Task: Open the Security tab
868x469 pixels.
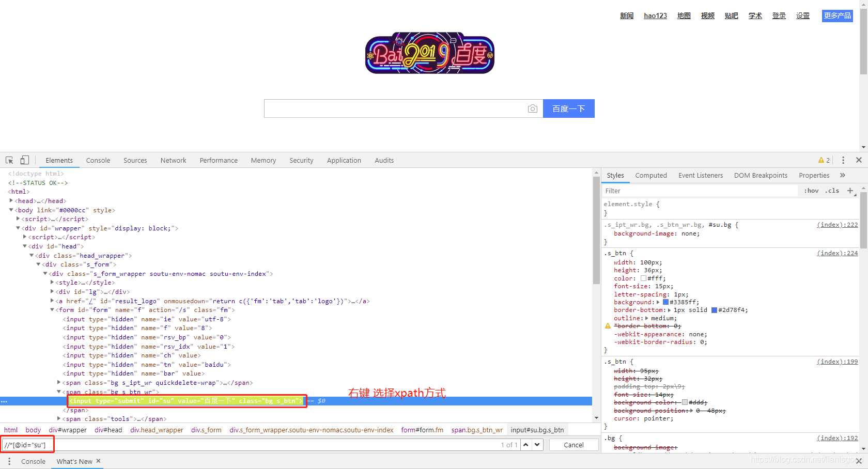Action: point(301,160)
